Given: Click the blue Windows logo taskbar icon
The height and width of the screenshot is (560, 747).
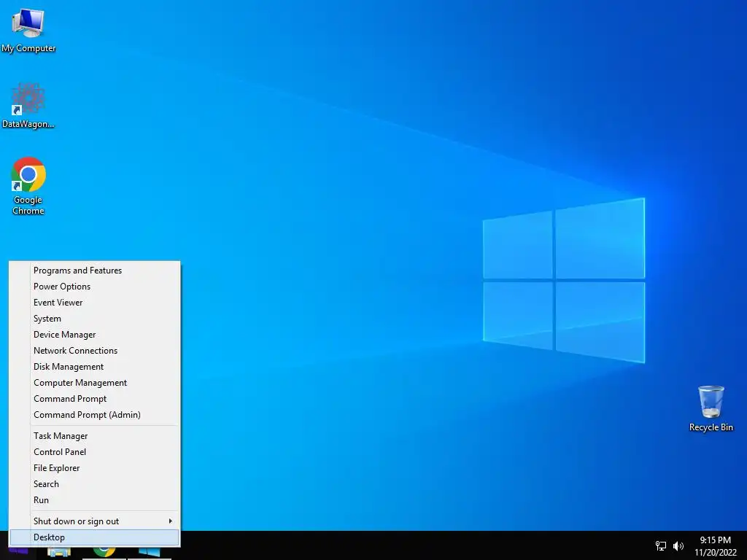Looking at the screenshot, I should [149, 553].
